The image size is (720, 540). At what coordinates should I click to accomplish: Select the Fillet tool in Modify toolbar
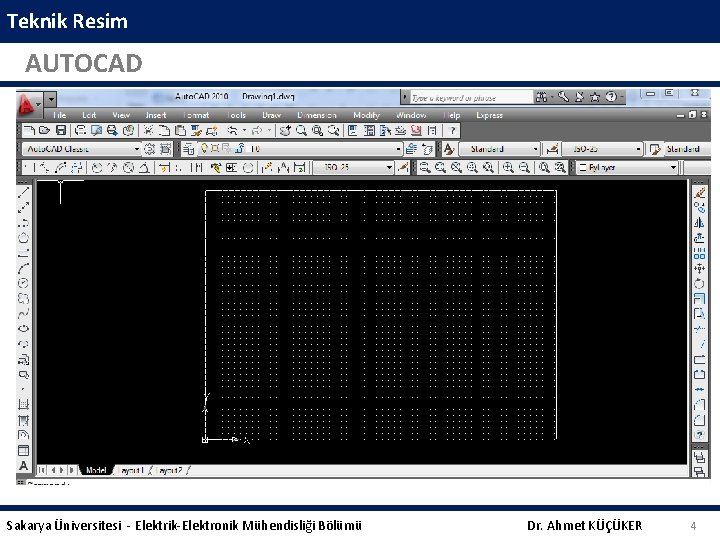click(699, 420)
